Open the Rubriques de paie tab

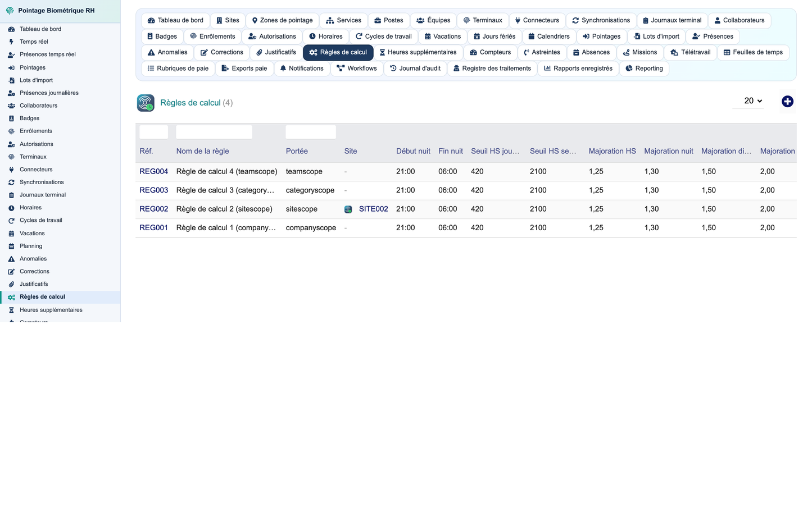pyautogui.click(x=178, y=68)
